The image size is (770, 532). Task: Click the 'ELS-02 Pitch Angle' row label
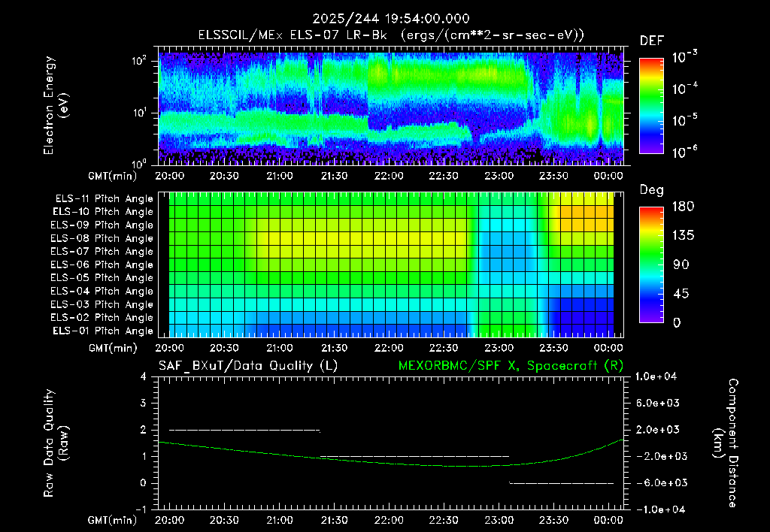tap(102, 318)
